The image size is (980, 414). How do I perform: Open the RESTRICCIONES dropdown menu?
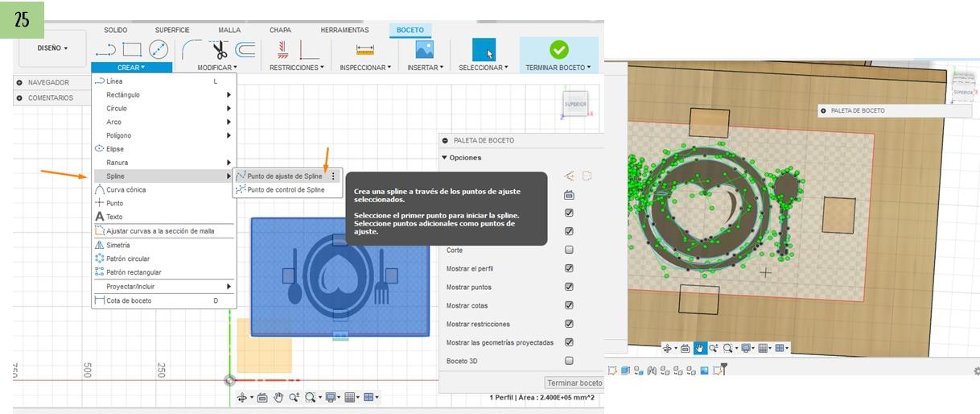tap(297, 68)
